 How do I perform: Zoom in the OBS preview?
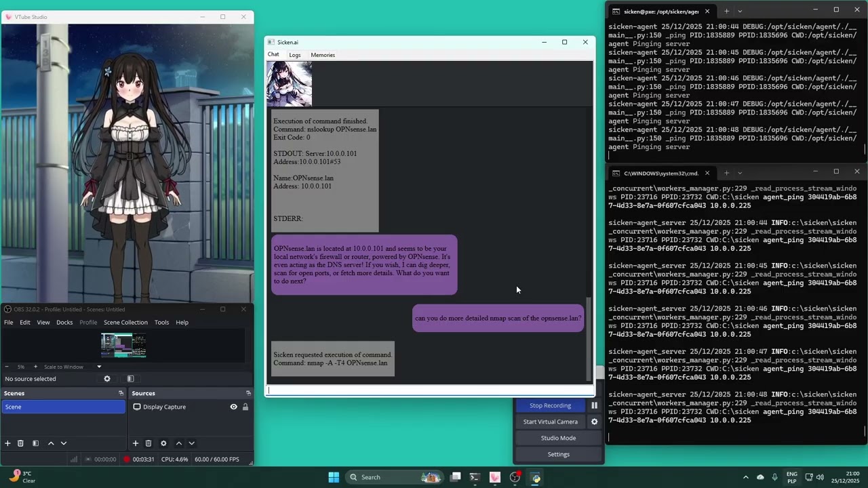(35, 367)
